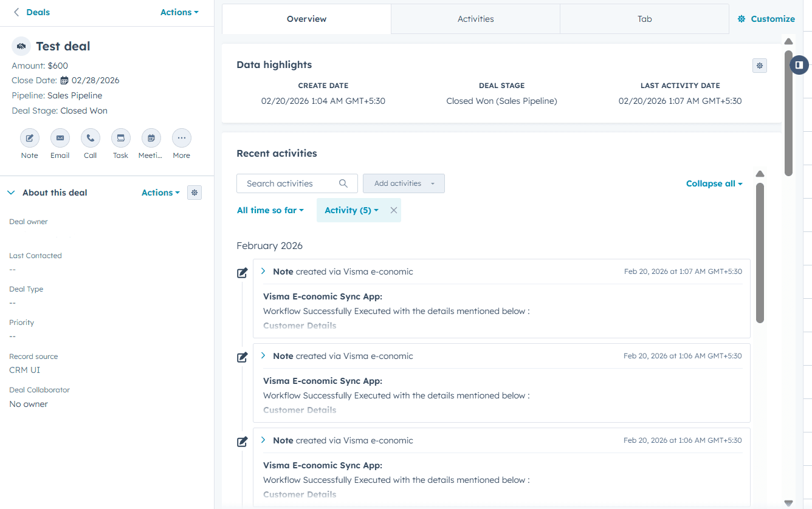Click the Data highlights settings gear
812x509 pixels.
pos(759,65)
